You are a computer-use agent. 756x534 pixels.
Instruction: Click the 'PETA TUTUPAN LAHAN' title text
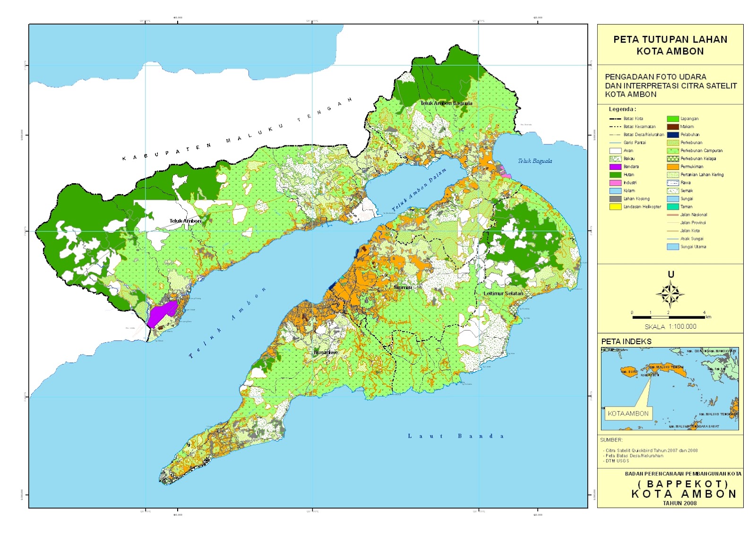[x=670, y=40]
